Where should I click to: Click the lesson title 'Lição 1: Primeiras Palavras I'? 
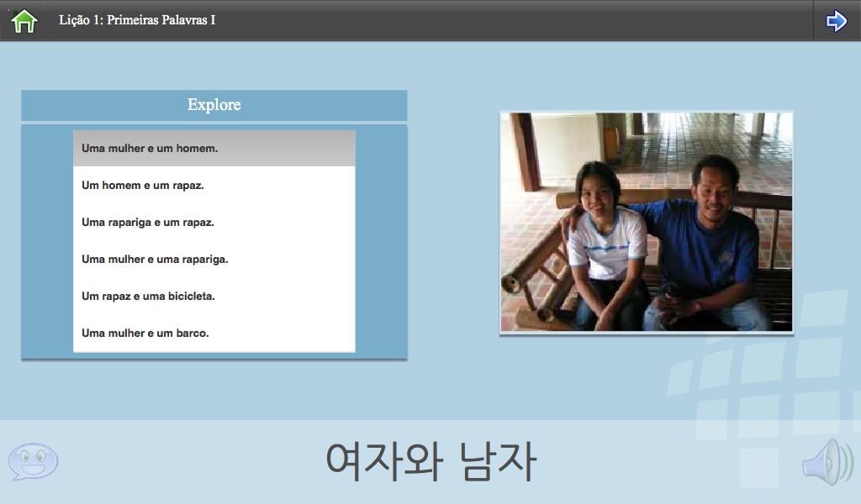pos(137,20)
